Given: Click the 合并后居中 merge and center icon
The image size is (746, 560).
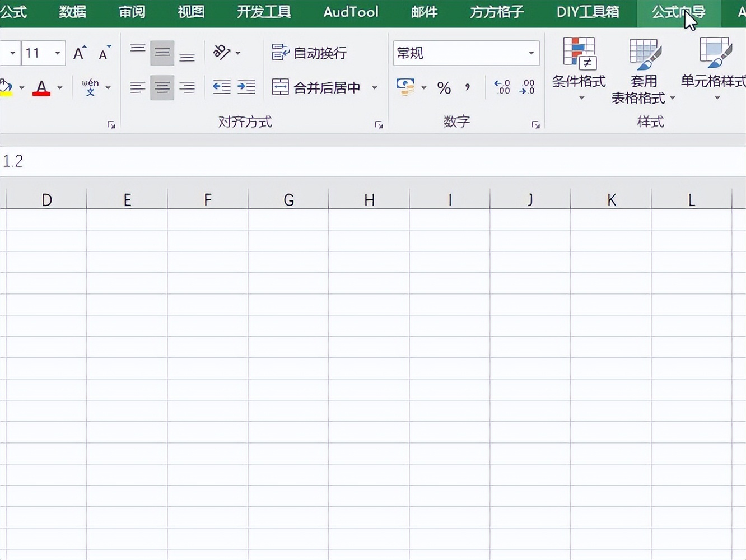Looking at the screenshot, I should [281, 87].
